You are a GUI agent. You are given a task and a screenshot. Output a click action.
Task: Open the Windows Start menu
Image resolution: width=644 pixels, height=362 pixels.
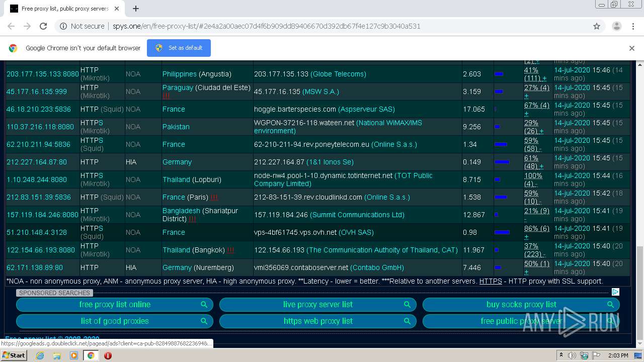point(14,355)
